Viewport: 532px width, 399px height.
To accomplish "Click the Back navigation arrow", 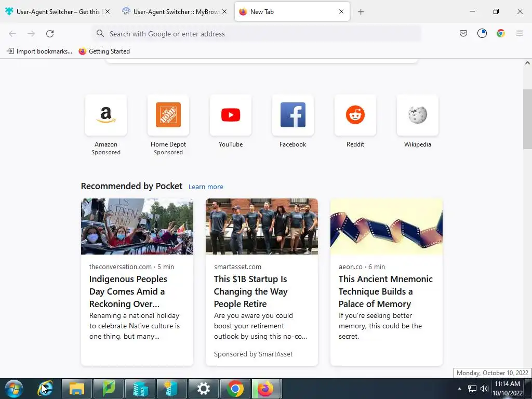I will 12,34.
